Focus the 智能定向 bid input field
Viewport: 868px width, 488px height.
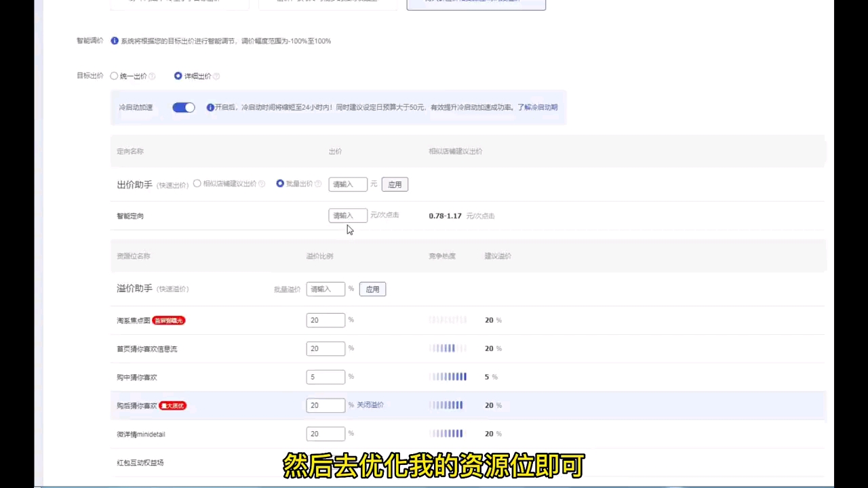click(x=348, y=216)
